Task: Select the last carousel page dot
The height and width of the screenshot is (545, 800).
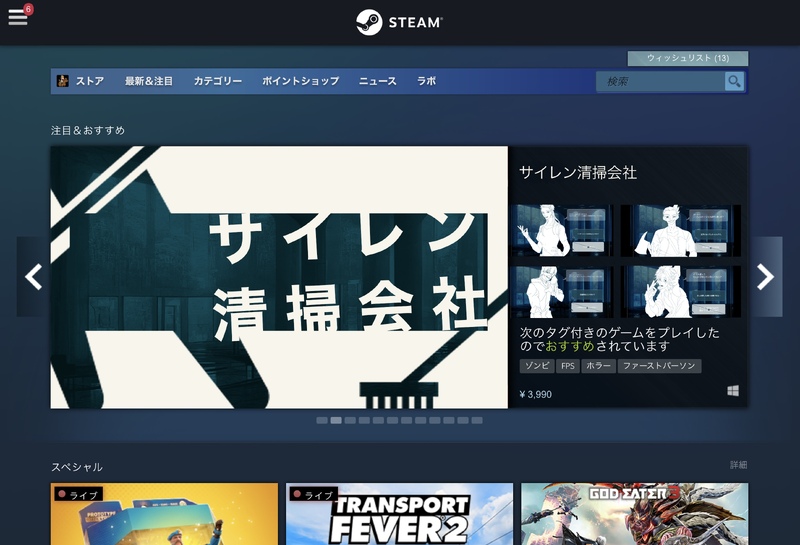Action: (x=477, y=420)
